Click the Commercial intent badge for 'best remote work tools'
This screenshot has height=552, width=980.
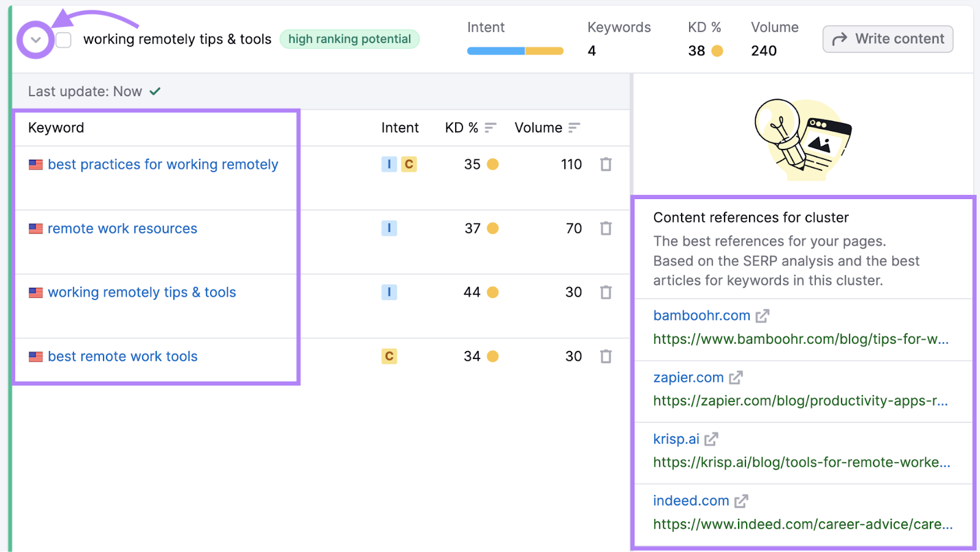[389, 357]
